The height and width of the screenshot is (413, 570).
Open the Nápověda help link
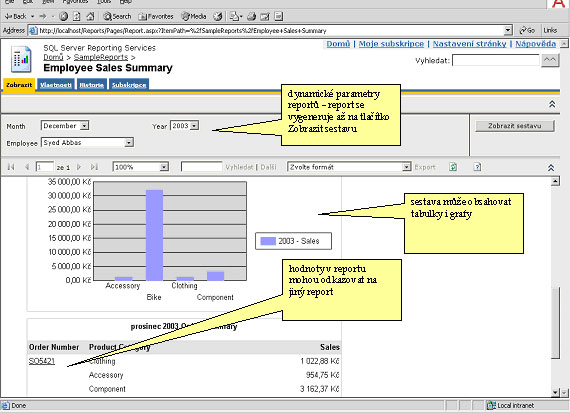point(535,44)
